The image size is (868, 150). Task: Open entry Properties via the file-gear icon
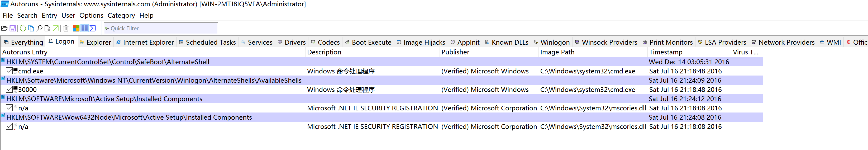pyautogui.click(x=47, y=28)
